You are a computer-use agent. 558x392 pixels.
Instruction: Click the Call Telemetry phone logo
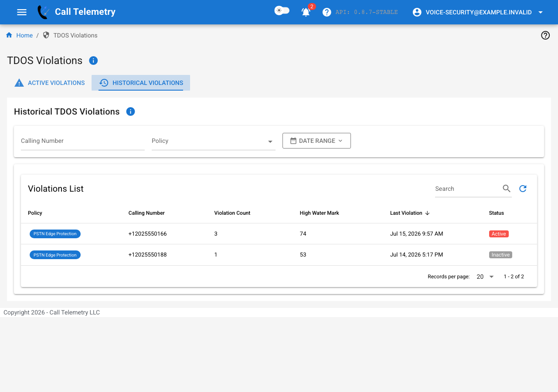click(x=44, y=12)
